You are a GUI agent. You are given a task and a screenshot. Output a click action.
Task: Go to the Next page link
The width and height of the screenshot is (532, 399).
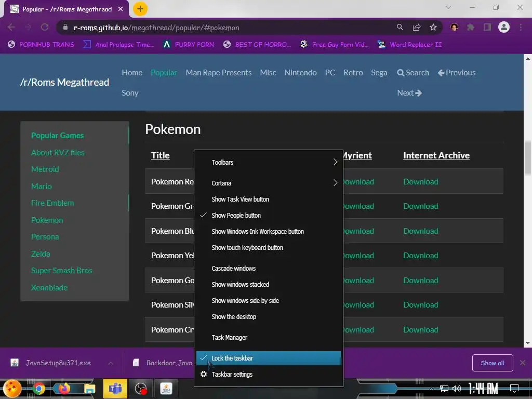[x=409, y=93]
